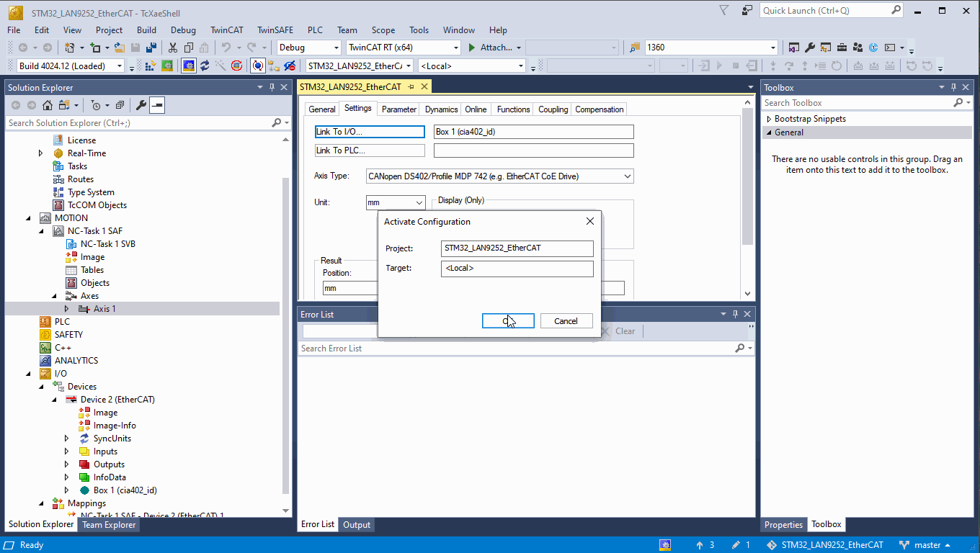This screenshot has height=553, width=980.
Task: Click the Activate Configuration toolbar icon
Action: pos(150,66)
